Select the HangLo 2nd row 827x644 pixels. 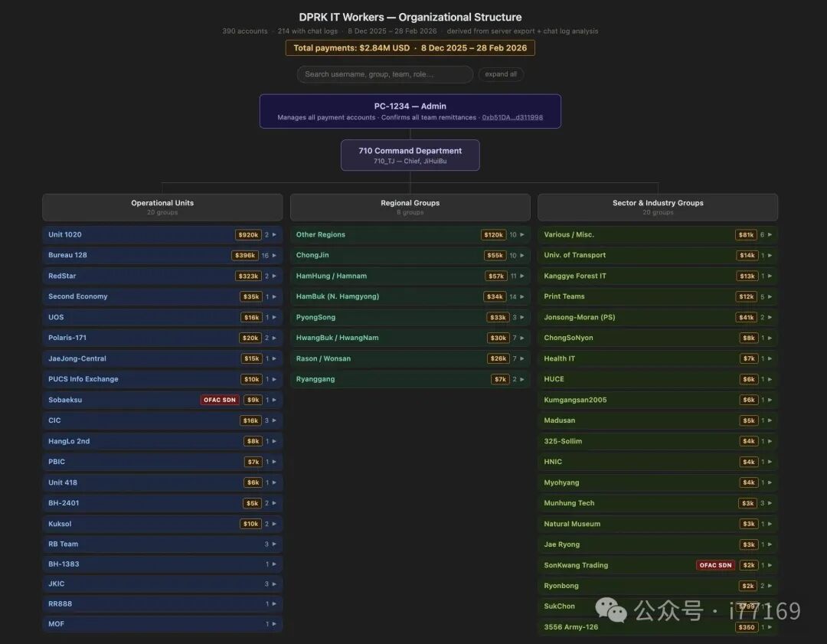pyautogui.click(x=162, y=441)
